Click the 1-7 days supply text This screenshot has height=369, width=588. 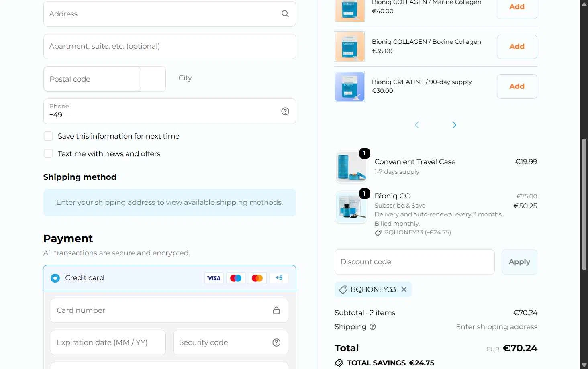click(397, 172)
